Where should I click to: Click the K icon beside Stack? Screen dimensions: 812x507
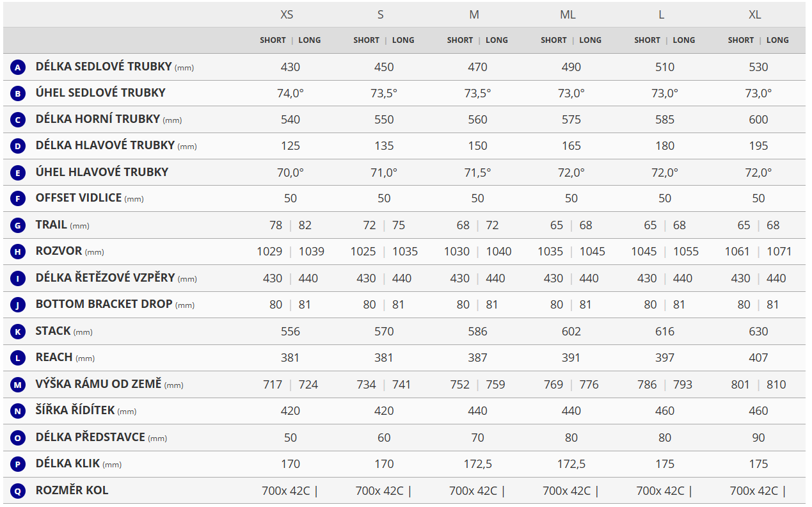(18, 332)
